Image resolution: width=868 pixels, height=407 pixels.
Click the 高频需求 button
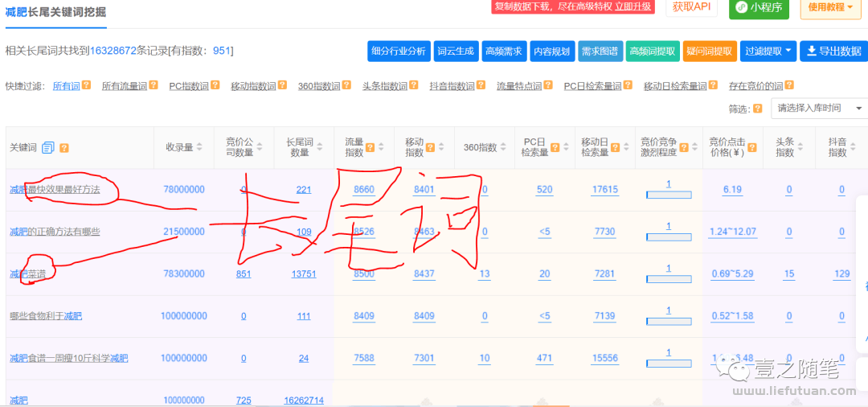click(504, 51)
